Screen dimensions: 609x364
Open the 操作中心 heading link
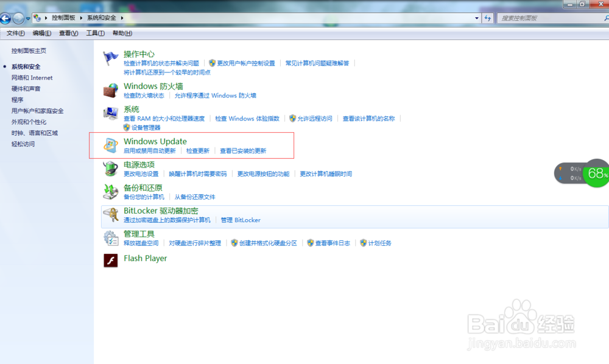pos(139,54)
